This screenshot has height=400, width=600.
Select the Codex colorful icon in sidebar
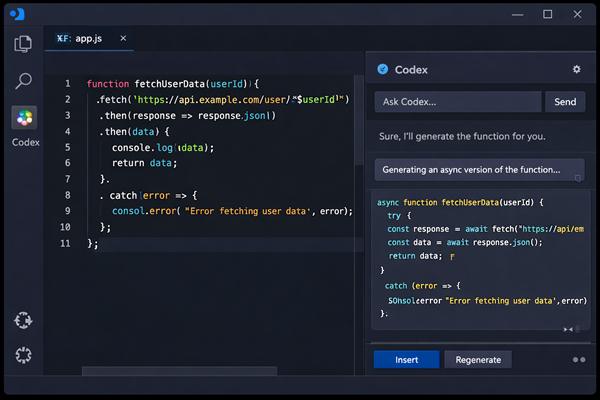pyautogui.click(x=24, y=118)
